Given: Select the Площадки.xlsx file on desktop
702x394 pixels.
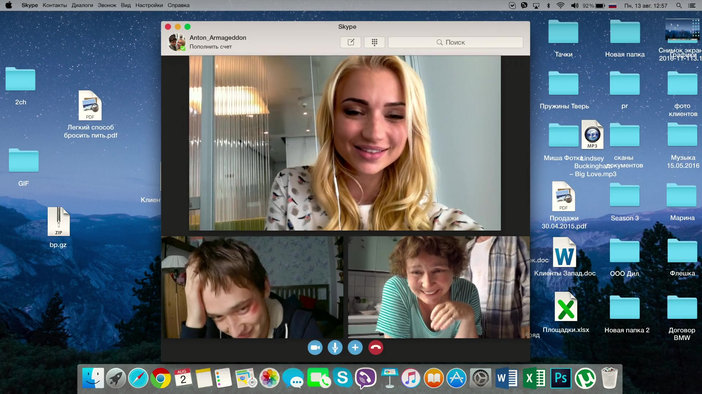Looking at the screenshot, I should pyautogui.click(x=565, y=313).
